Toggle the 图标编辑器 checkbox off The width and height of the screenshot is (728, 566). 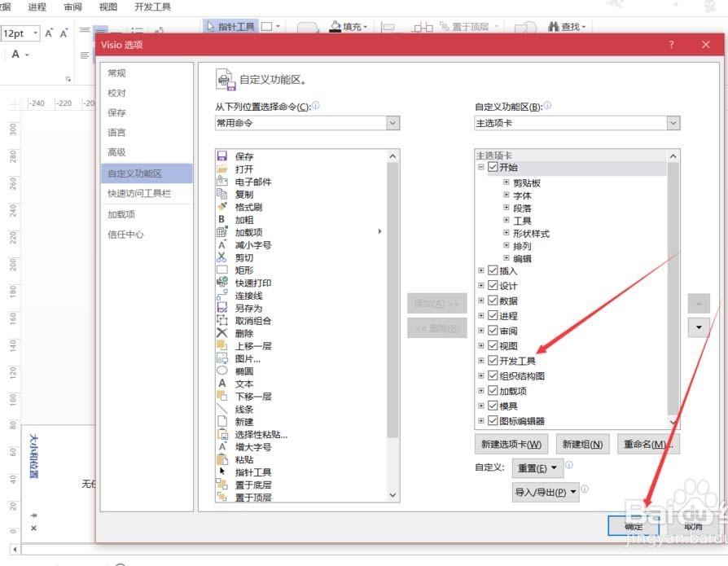point(494,419)
